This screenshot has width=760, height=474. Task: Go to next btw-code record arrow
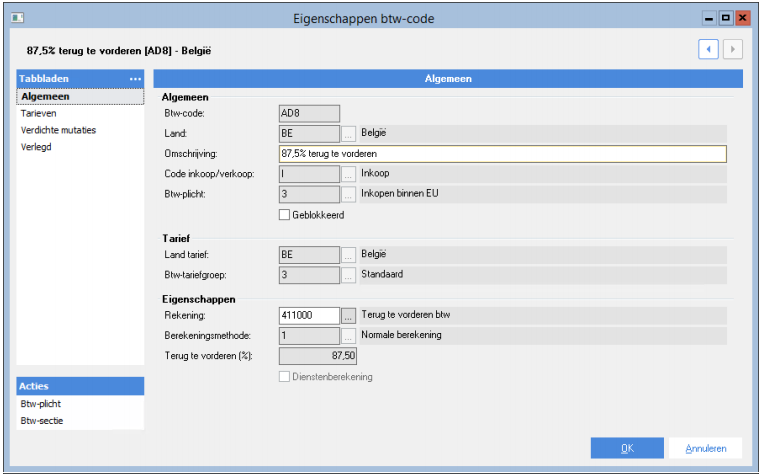click(x=733, y=49)
